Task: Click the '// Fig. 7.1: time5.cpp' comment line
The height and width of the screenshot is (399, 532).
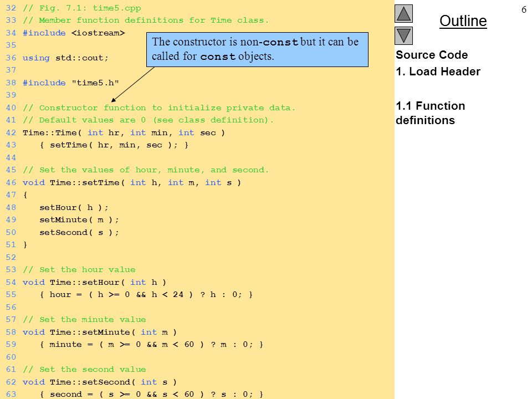Action: tap(82, 8)
